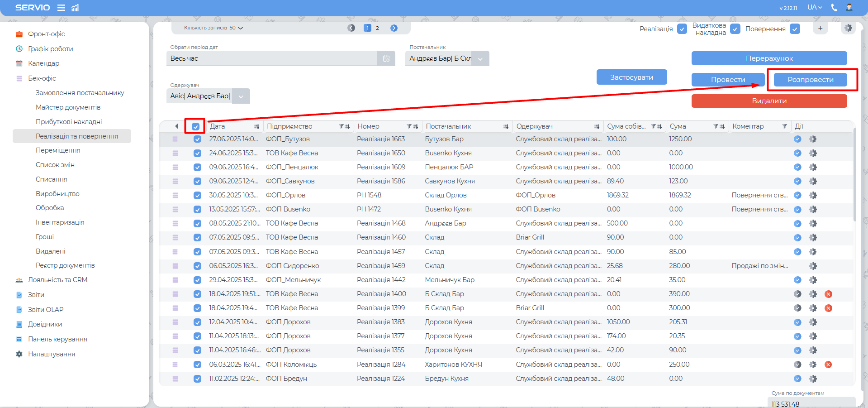Click the red delete icon for Реалізація 1400
868x408 pixels.
click(x=828, y=294)
